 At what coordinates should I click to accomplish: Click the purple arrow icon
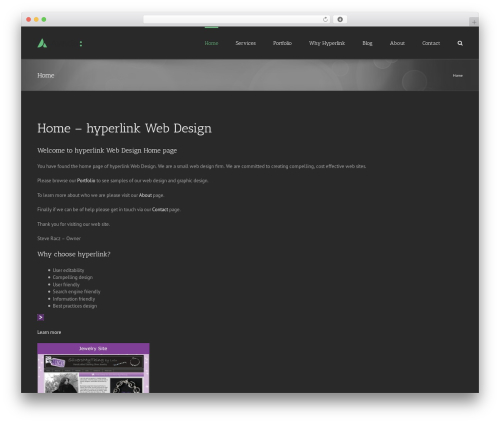(40, 317)
